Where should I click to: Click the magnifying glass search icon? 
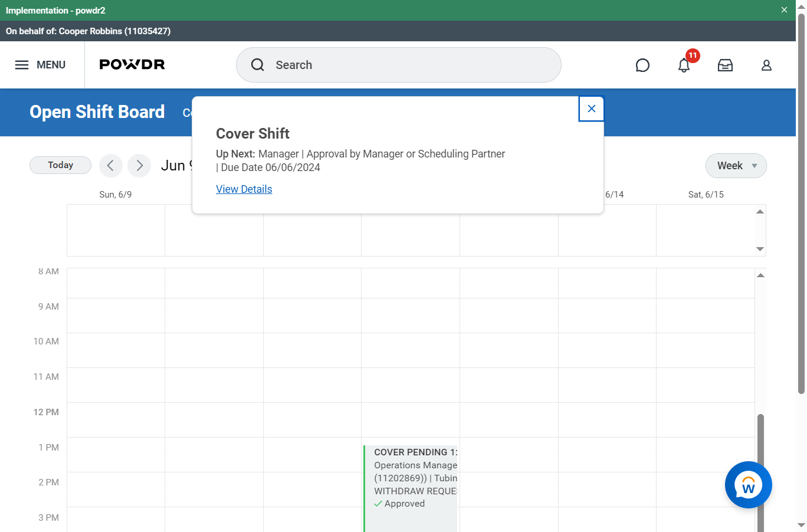tap(258, 65)
